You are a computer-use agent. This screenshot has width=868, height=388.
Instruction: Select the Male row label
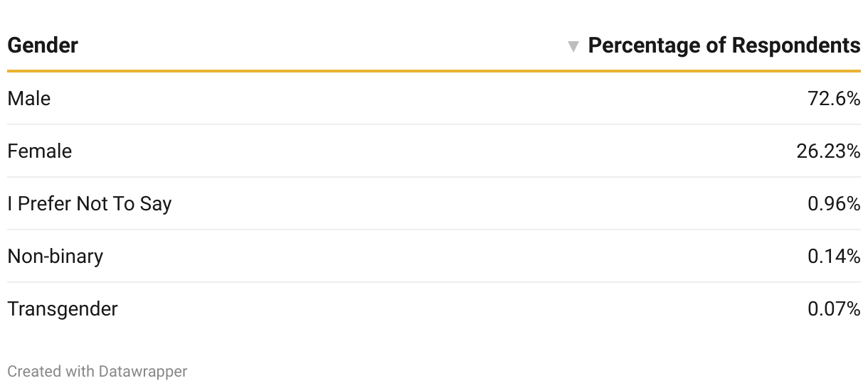pos(29,98)
